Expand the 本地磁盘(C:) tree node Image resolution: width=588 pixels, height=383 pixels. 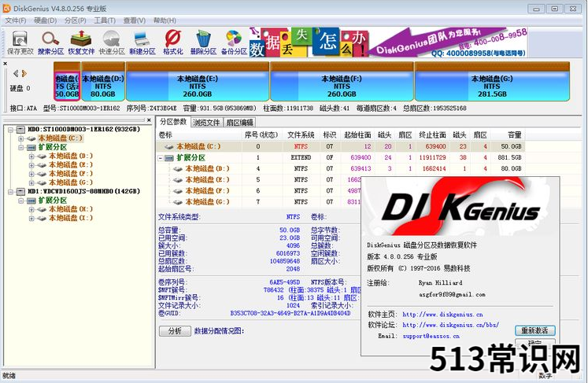tap(21, 138)
